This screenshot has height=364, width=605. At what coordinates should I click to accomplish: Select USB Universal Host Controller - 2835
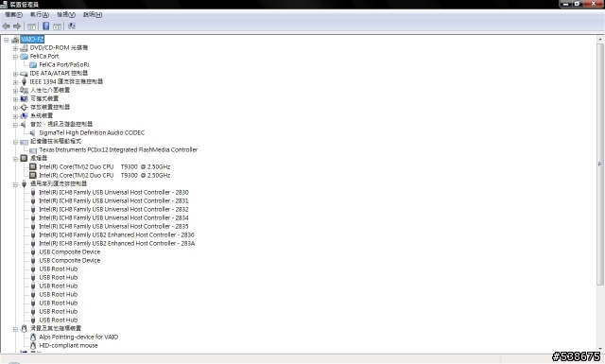click(113, 226)
